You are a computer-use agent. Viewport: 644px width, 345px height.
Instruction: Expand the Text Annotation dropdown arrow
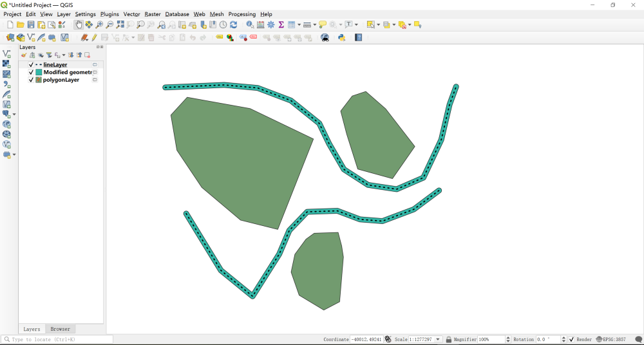pos(356,24)
